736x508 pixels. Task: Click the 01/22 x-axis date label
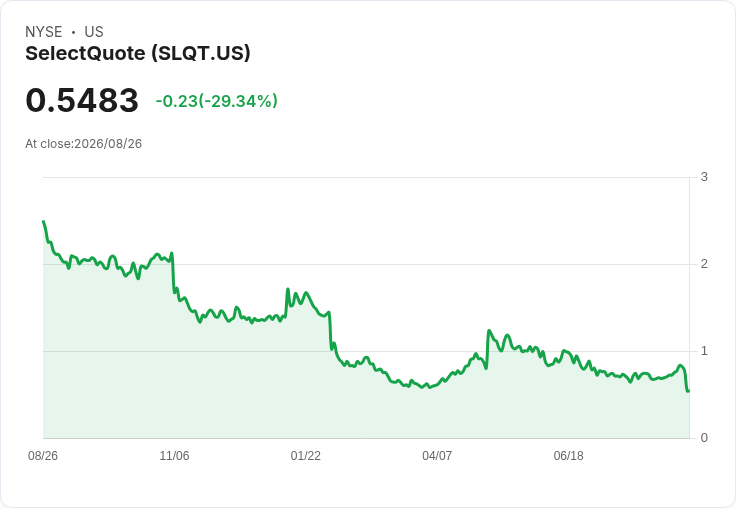click(x=306, y=455)
